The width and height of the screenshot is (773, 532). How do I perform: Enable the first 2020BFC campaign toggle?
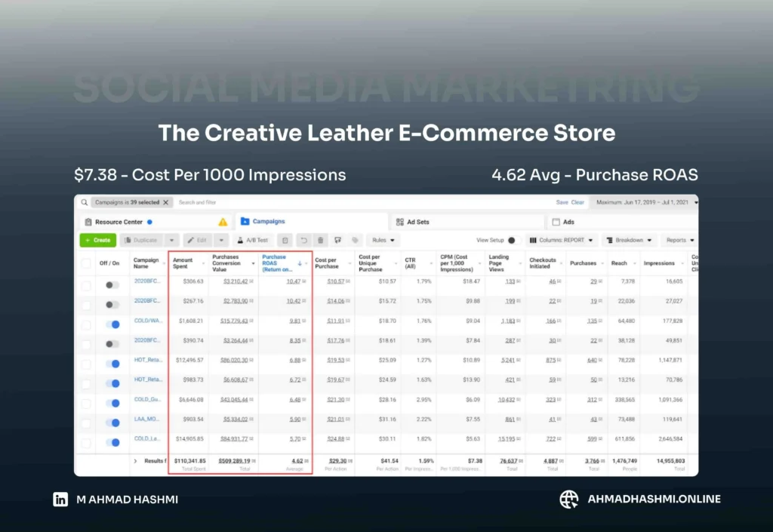tap(112, 285)
